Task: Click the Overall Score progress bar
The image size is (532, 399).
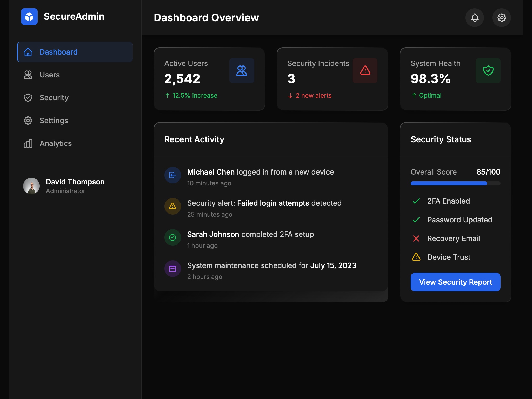Action: coord(455,183)
